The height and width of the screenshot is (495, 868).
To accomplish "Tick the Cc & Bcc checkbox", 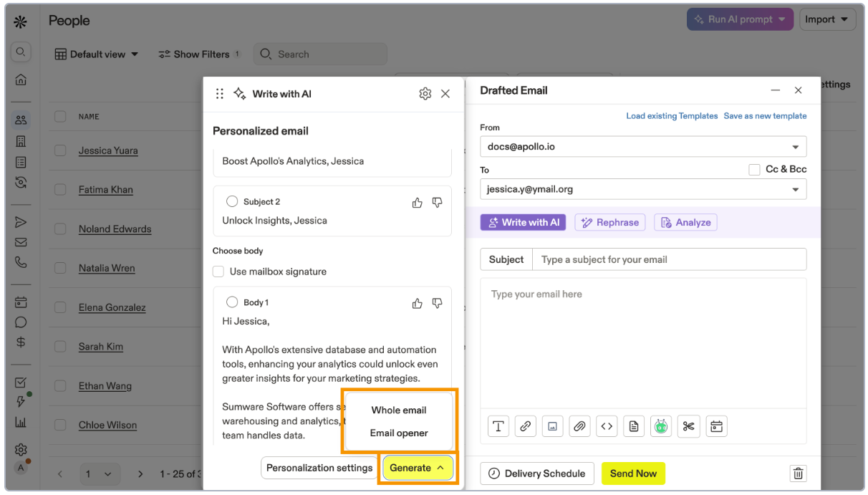I will [754, 170].
